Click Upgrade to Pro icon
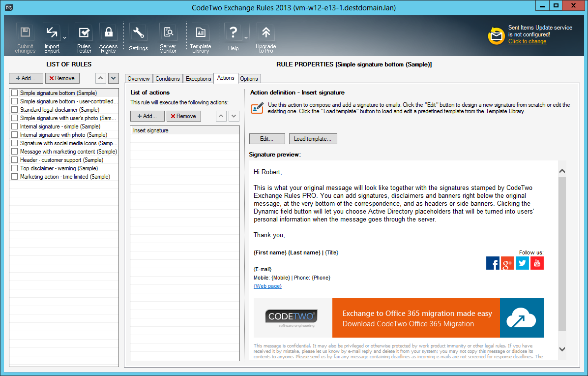Screen dimensions: 588x376 (266, 38)
